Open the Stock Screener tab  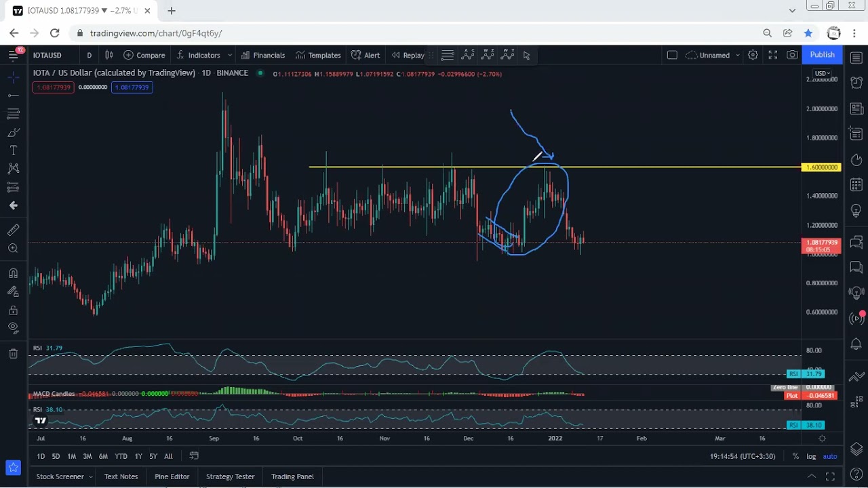(x=60, y=476)
